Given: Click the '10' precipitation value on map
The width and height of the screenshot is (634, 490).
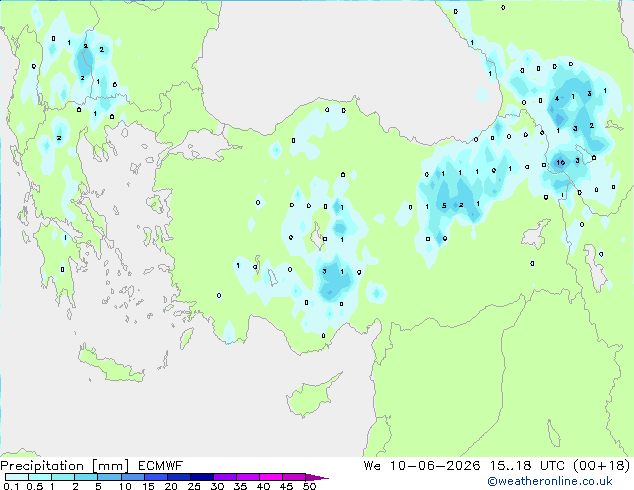Looking at the screenshot, I should click(560, 163).
